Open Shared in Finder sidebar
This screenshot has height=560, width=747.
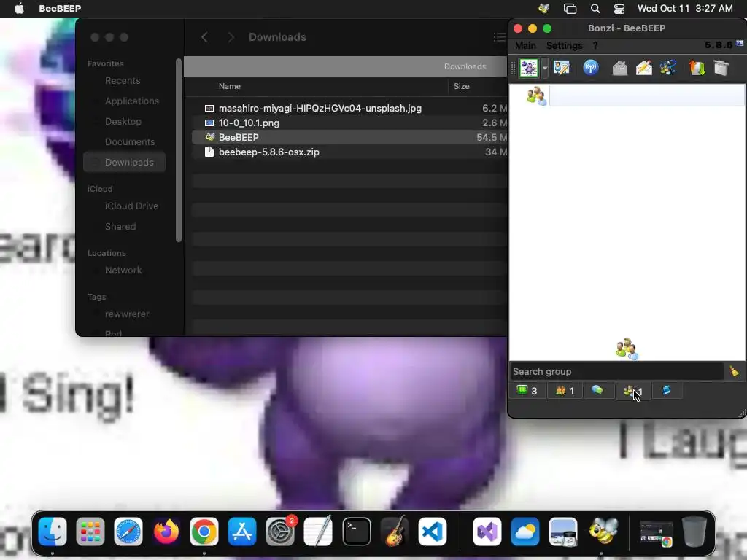point(120,227)
